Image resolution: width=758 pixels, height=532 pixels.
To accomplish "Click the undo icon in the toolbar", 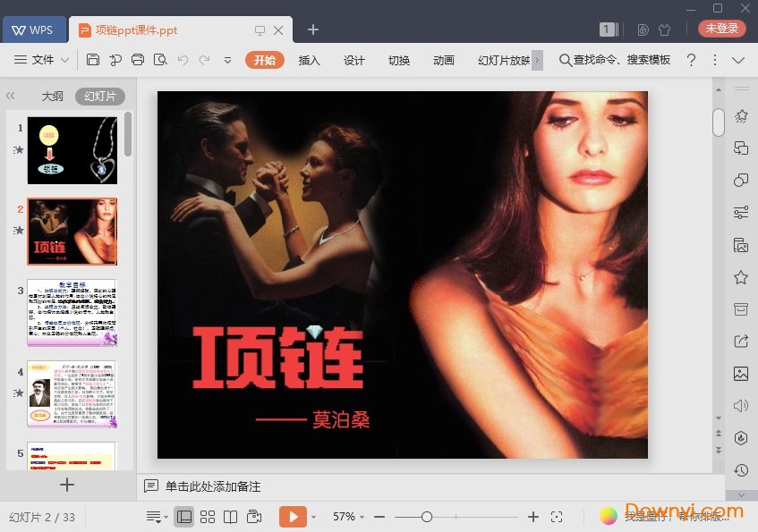I will pos(183,60).
